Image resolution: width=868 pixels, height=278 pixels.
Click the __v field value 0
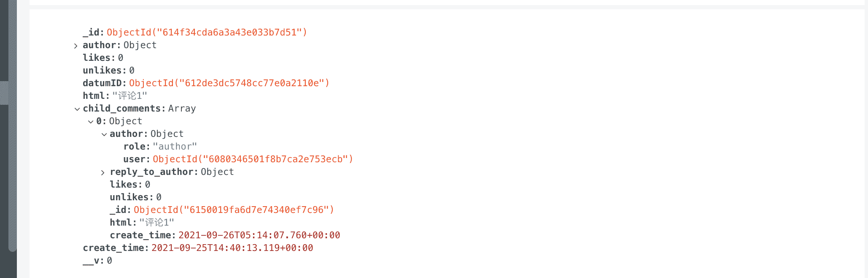coord(109,261)
